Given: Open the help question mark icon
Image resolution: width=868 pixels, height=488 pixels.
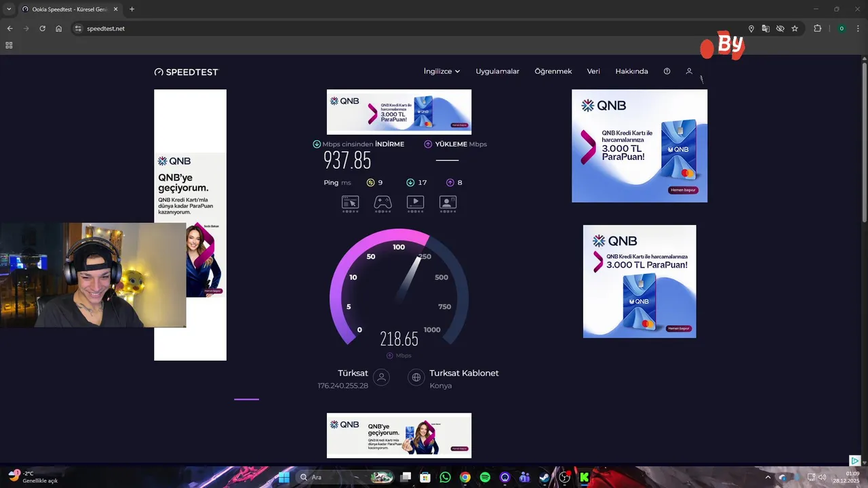Looking at the screenshot, I should click(x=667, y=71).
